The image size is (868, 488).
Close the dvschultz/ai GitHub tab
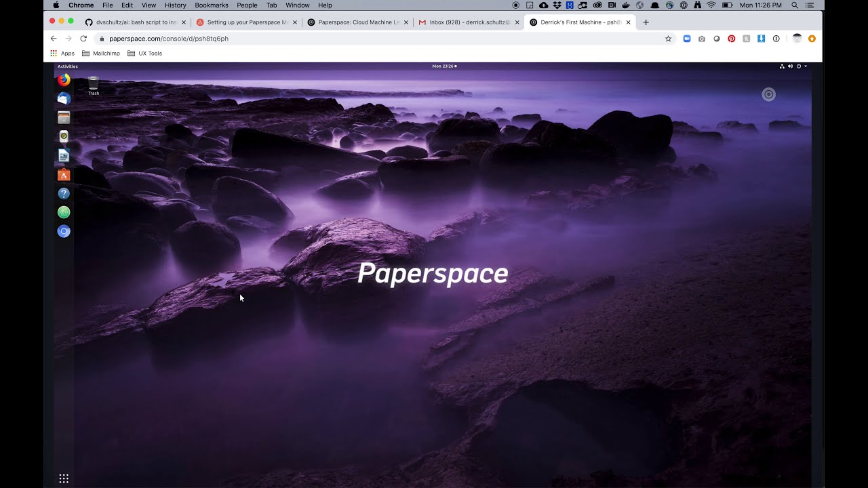[184, 22]
